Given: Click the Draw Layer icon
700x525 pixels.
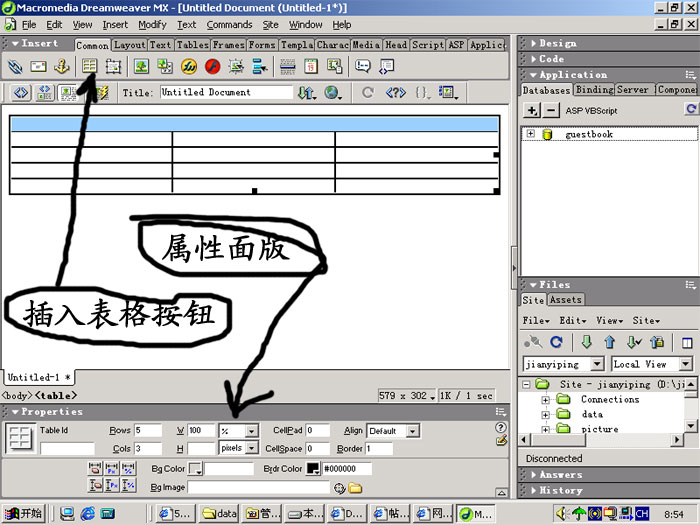Looking at the screenshot, I should pyautogui.click(x=114, y=66).
